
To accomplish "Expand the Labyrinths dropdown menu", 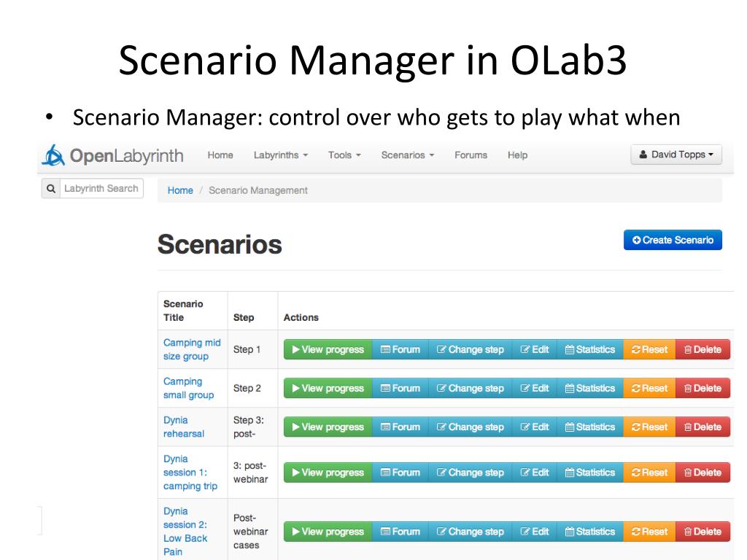I will 281,155.
